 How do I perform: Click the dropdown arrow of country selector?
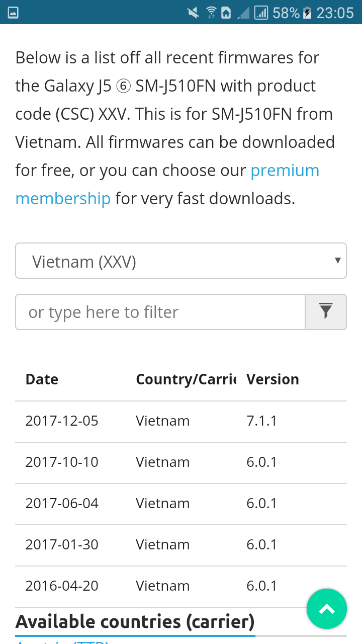tap(337, 260)
